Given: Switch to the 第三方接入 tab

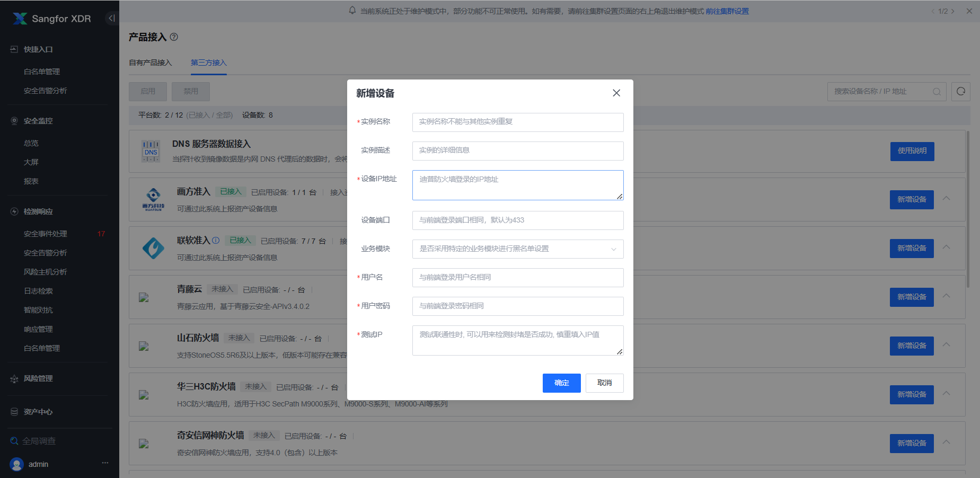Looking at the screenshot, I should coord(209,63).
